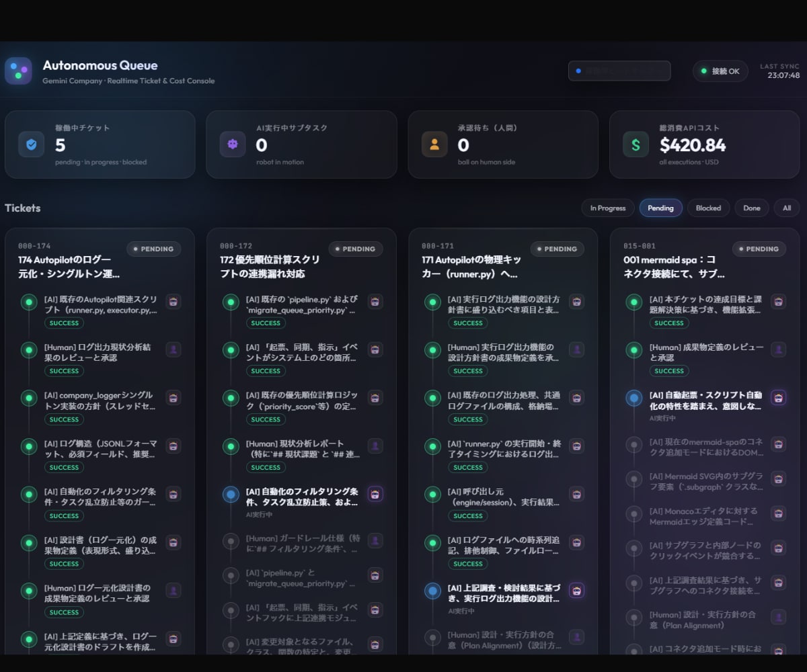
Task: Switch to the Done filter
Action: (752, 208)
